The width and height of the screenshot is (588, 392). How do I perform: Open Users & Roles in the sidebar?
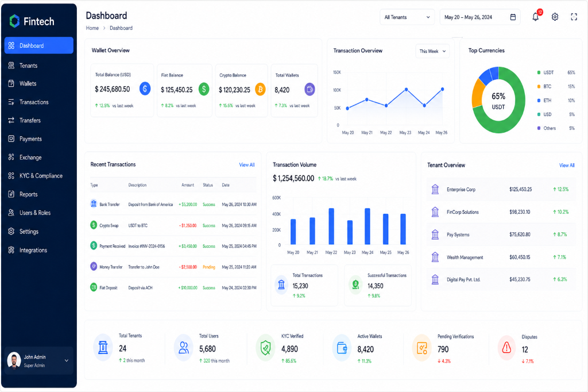[x=39, y=213]
